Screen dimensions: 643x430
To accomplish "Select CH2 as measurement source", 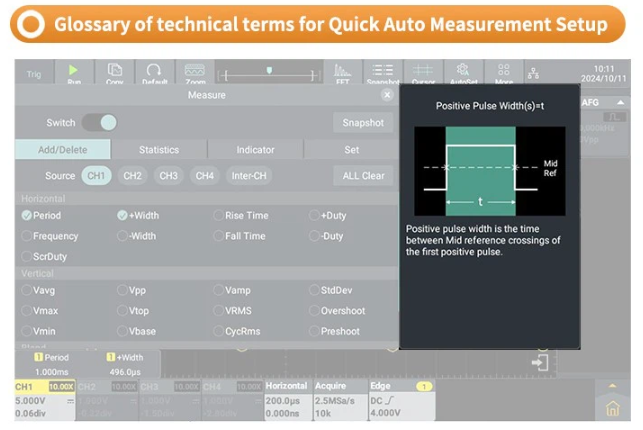I will [132, 176].
